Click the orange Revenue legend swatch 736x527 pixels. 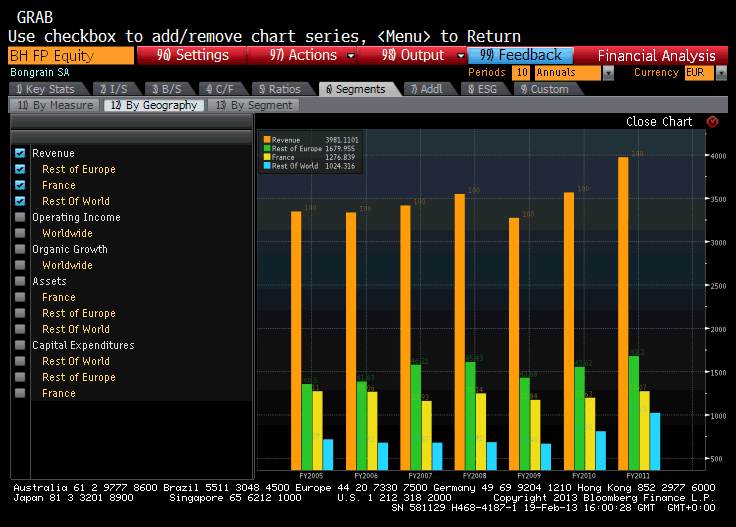click(x=267, y=140)
